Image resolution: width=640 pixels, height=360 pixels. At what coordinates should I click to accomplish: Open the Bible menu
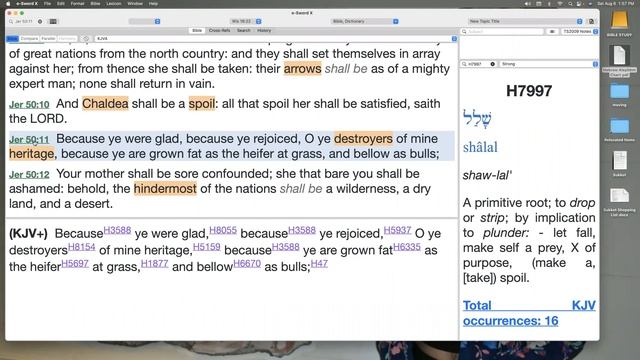click(95, 3)
